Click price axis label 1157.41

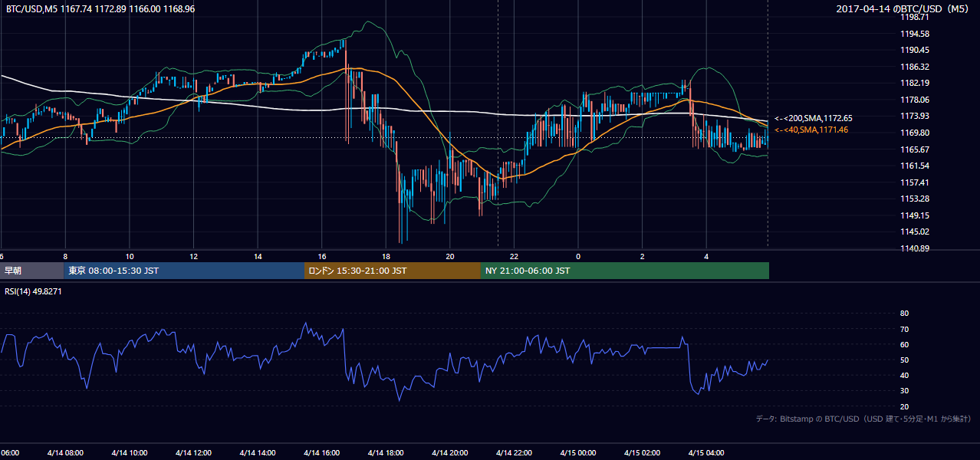(x=914, y=182)
